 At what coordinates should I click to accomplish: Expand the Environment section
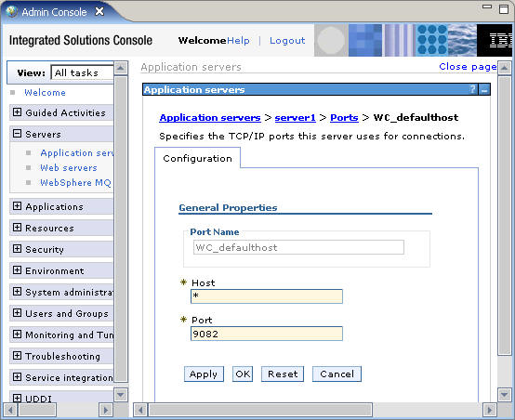17,270
